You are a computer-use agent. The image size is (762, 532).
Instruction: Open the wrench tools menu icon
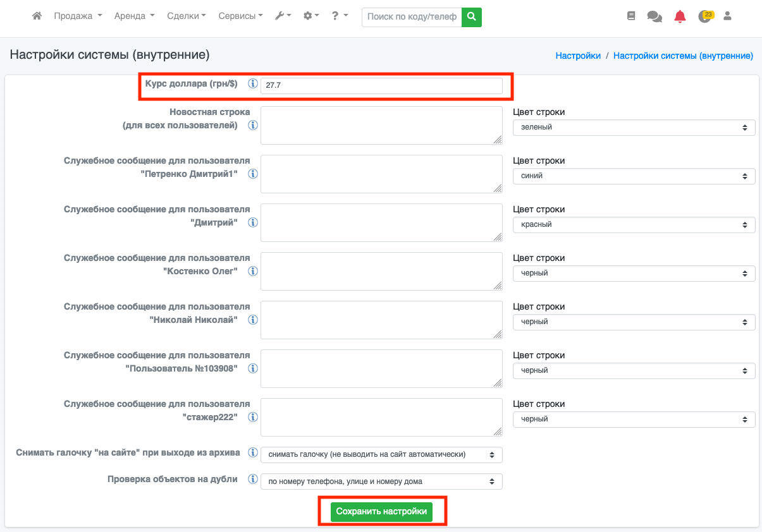coord(283,16)
